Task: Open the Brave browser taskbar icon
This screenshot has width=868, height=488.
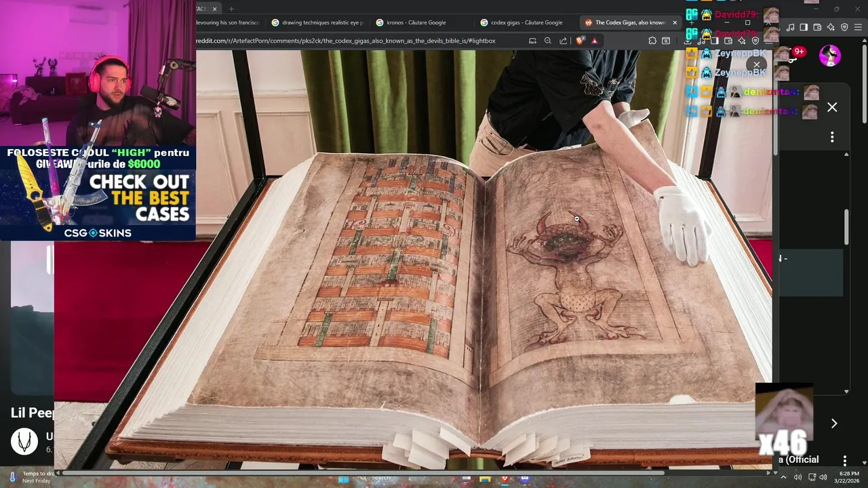Action: coord(505,479)
